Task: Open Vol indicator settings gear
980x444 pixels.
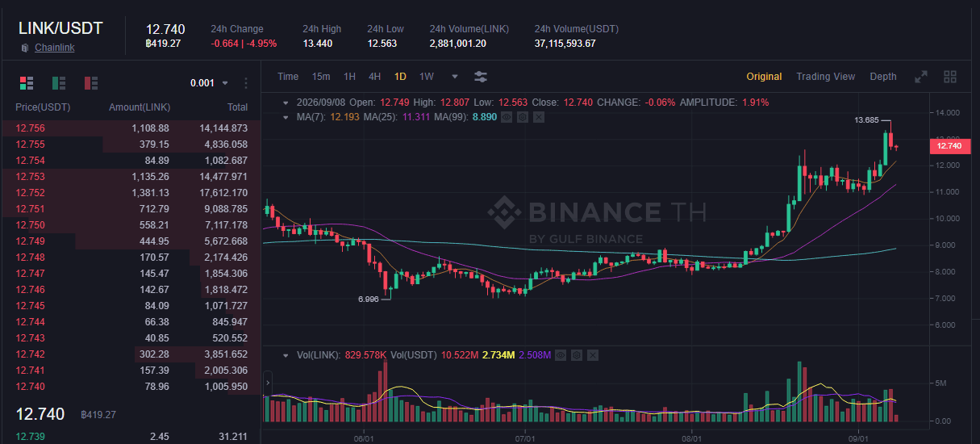Action: [578, 355]
